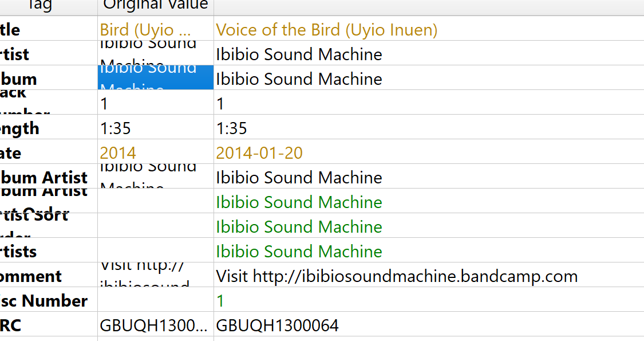Select new ISRC value "GBUQH1300064"

pyautogui.click(x=277, y=326)
